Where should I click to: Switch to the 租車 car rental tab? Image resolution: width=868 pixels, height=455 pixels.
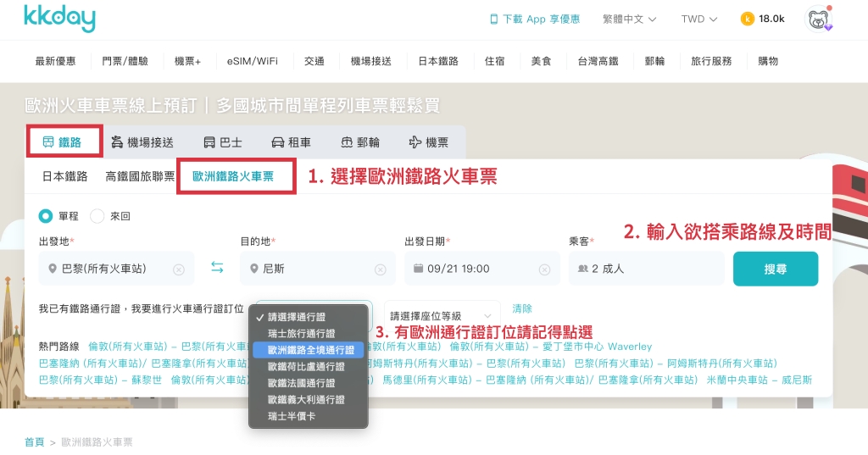pos(292,143)
